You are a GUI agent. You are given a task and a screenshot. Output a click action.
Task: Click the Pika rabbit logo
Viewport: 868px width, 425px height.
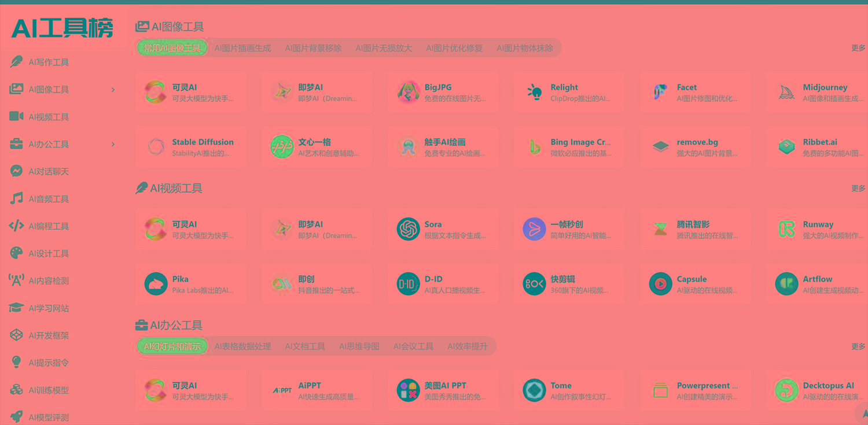(155, 283)
